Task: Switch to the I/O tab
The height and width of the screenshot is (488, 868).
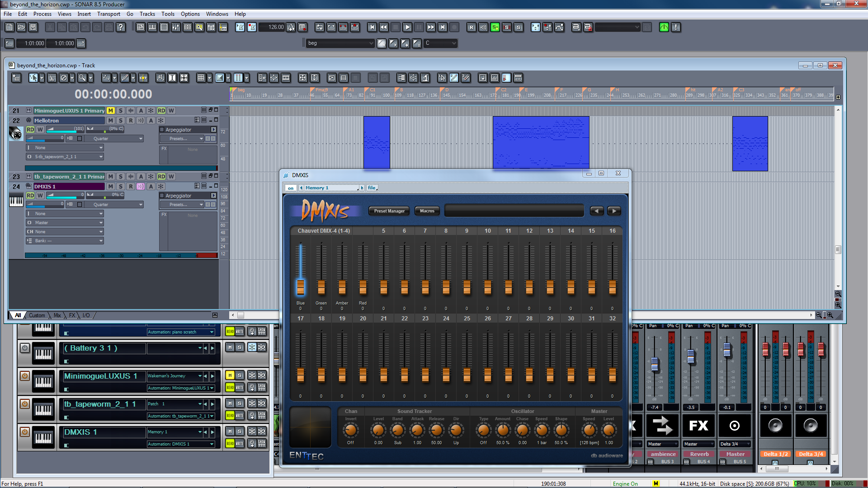Action: pyautogui.click(x=86, y=315)
